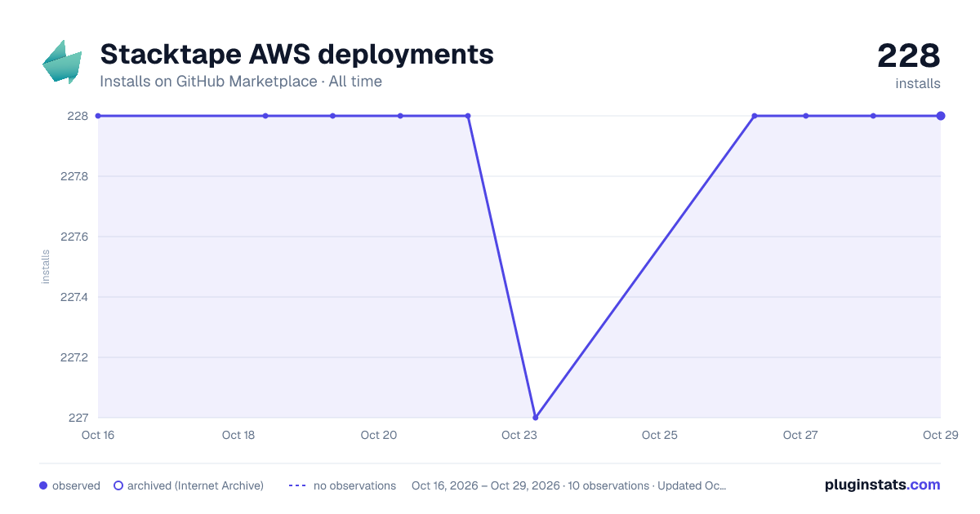Click the hollow 'archived' legend circle
The height and width of the screenshot is (514, 980).
pyautogui.click(x=118, y=485)
